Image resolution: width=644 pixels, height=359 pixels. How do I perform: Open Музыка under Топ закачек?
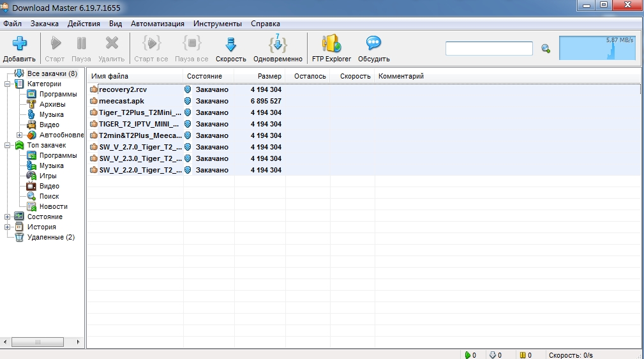[x=51, y=165]
